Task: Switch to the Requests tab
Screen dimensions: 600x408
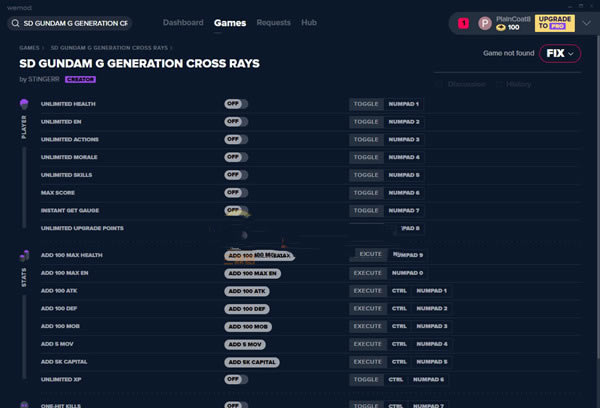Action: (273, 22)
